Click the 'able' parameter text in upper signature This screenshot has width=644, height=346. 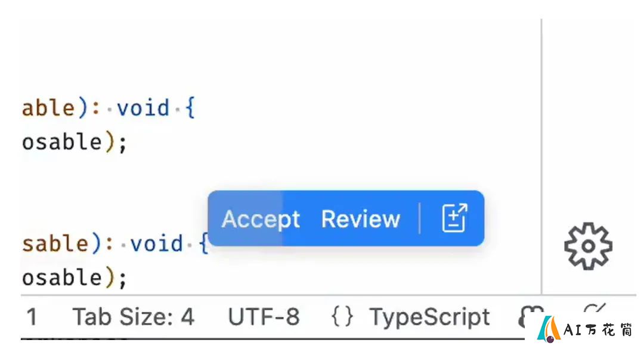tap(48, 108)
